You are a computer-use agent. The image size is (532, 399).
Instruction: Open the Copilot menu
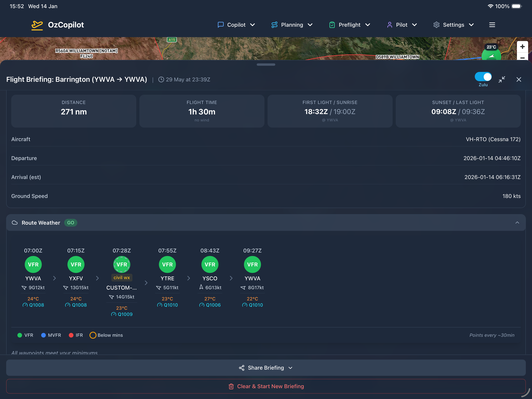coord(236,25)
